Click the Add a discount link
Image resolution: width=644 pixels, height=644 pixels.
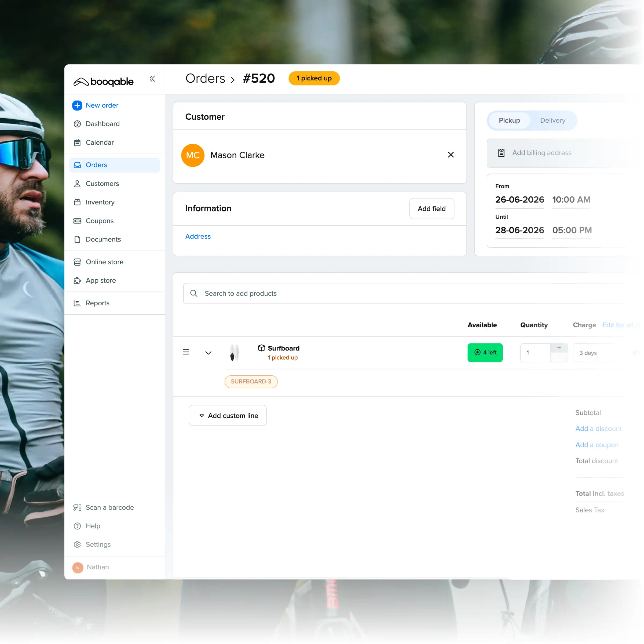pyautogui.click(x=598, y=429)
